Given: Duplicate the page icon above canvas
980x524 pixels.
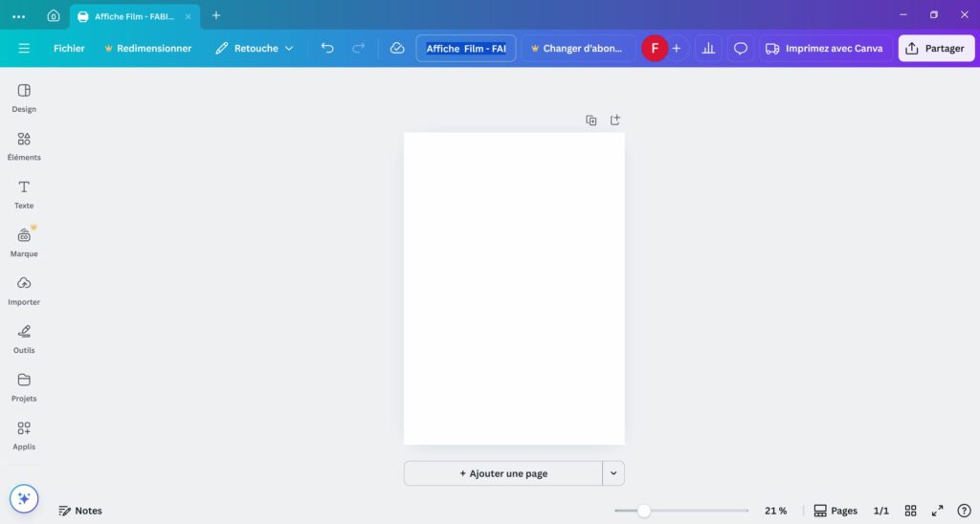Looking at the screenshot, I should [590, 120].
